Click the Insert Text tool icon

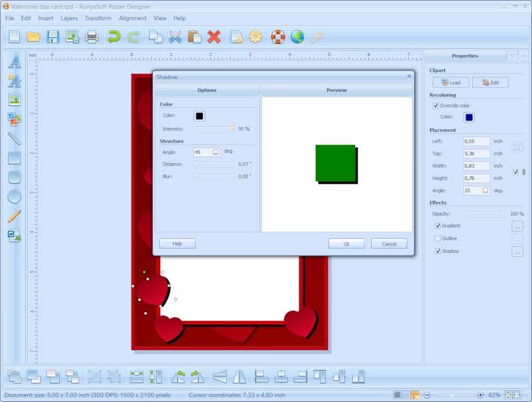(14, 62)
